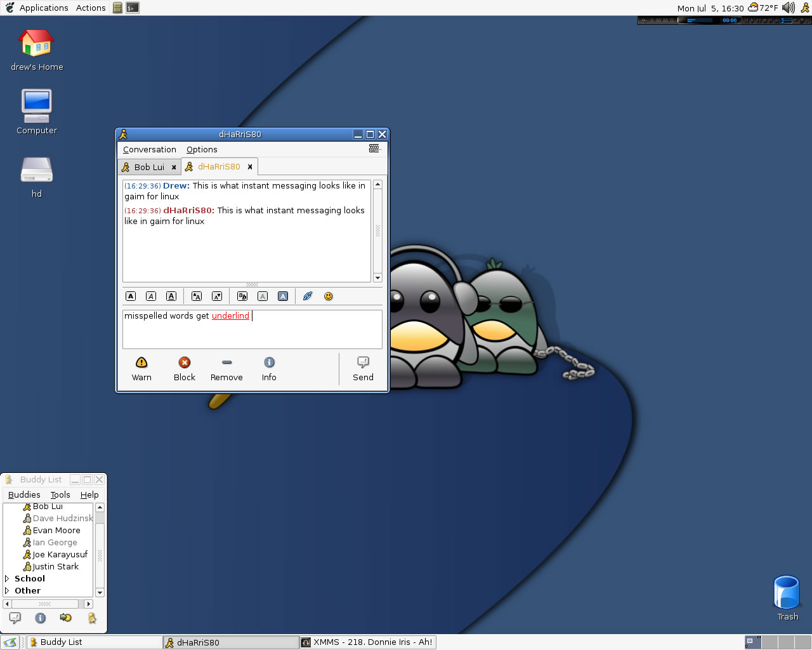
Task: Click the Join Chat icon in Buddy List
Action: (66, 618)
